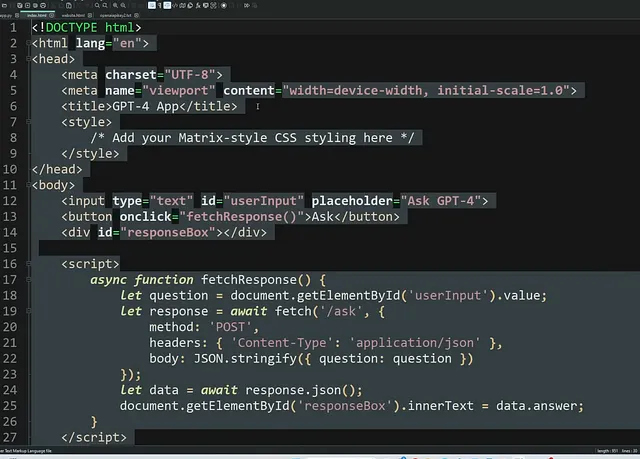Click the 'length' status bar entry
This screenshot has width=640, height=459.
pyautogui.click(x=608, y=451)
